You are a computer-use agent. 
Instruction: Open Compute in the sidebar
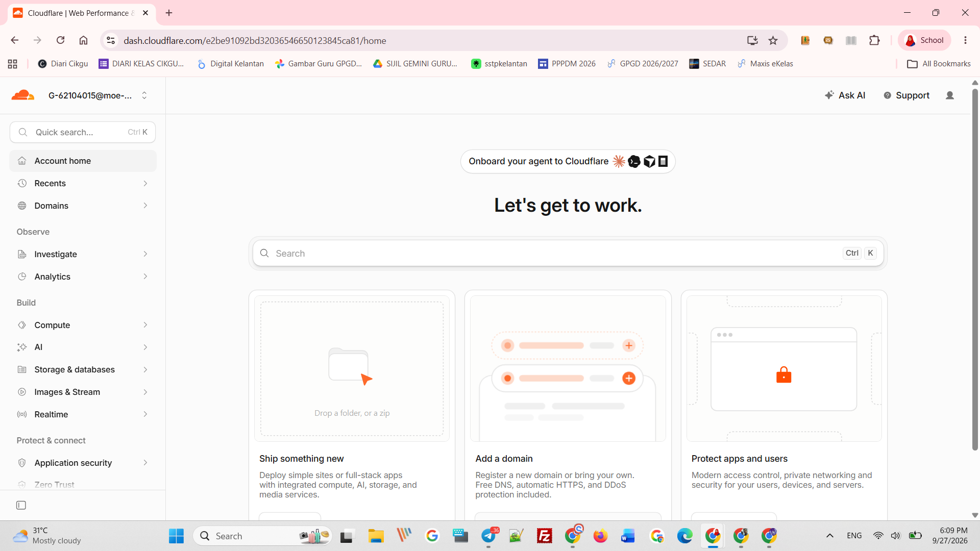click(83, 325)
